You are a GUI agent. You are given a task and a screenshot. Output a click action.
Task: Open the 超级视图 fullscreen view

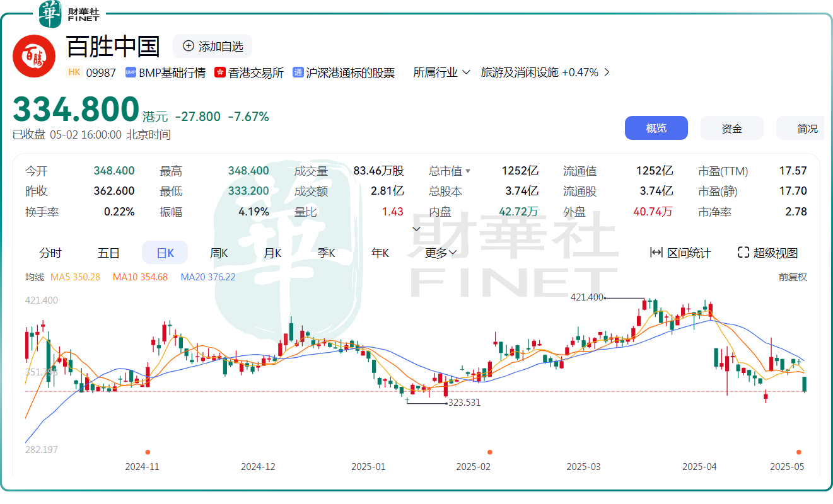[768, 253]
